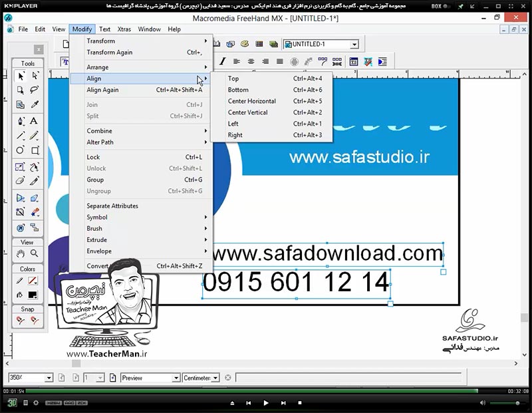Select the Knife tool

[x=35, y=181]
